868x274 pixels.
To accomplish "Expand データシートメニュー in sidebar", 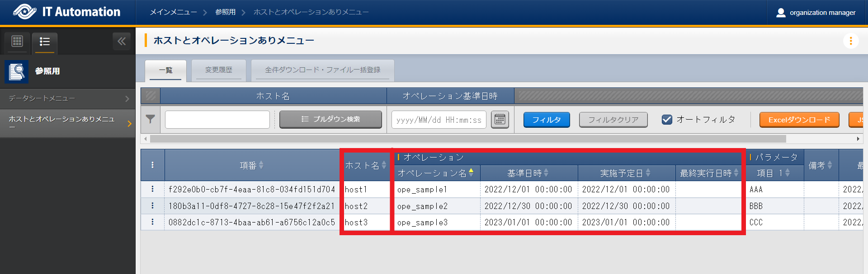I will (68, 98).
